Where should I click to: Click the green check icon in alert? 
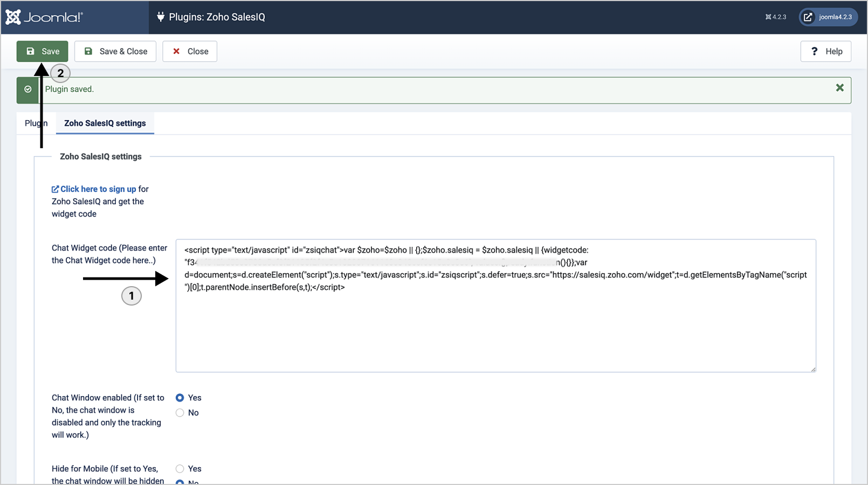click(x=28, y=89)
